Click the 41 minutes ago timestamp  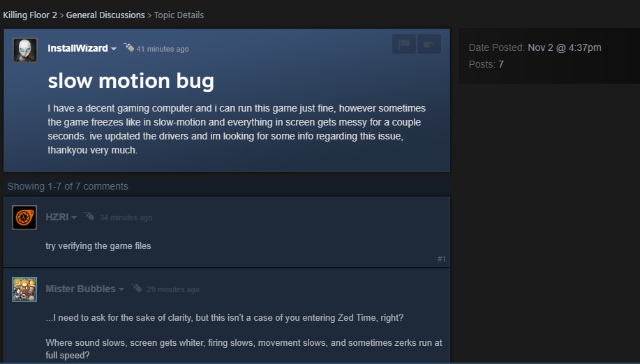coord(163,49)
